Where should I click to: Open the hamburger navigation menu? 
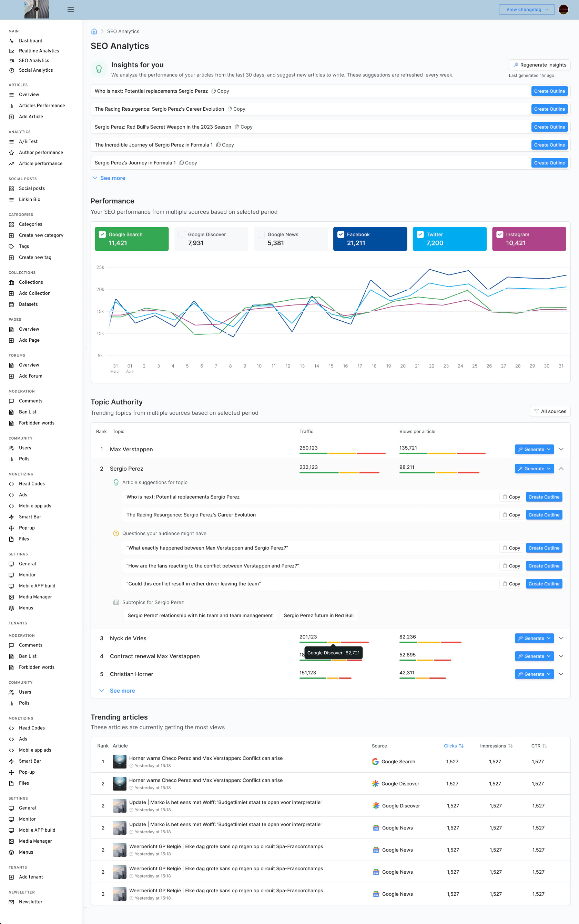70,9
